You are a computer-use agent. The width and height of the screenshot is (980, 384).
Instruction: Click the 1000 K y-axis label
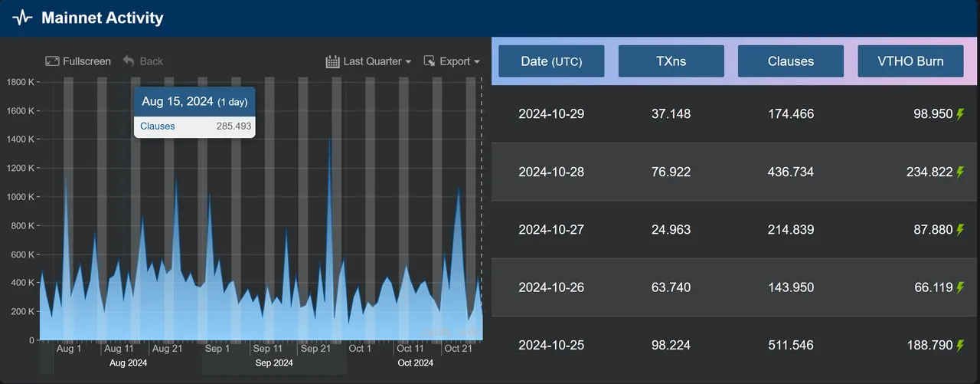click(20, 197)
